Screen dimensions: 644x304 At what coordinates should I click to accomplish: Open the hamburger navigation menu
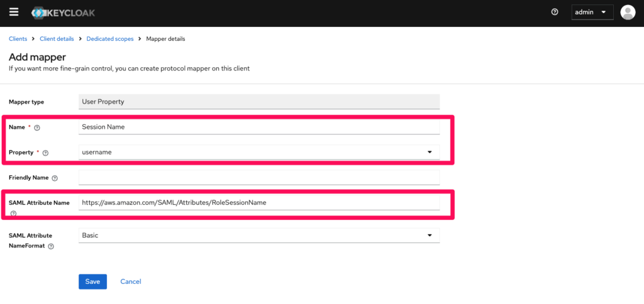[x=14, y=12]
